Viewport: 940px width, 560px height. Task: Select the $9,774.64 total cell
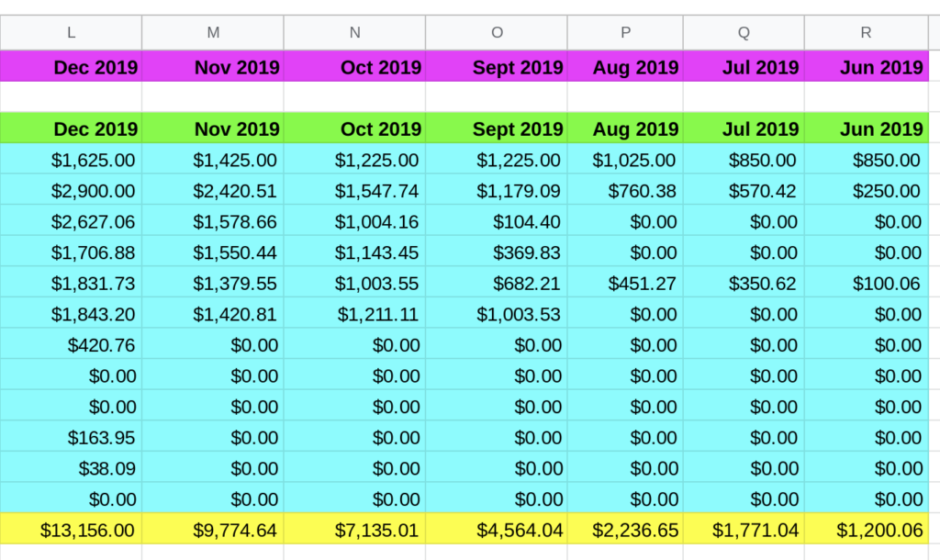[213, 530]
